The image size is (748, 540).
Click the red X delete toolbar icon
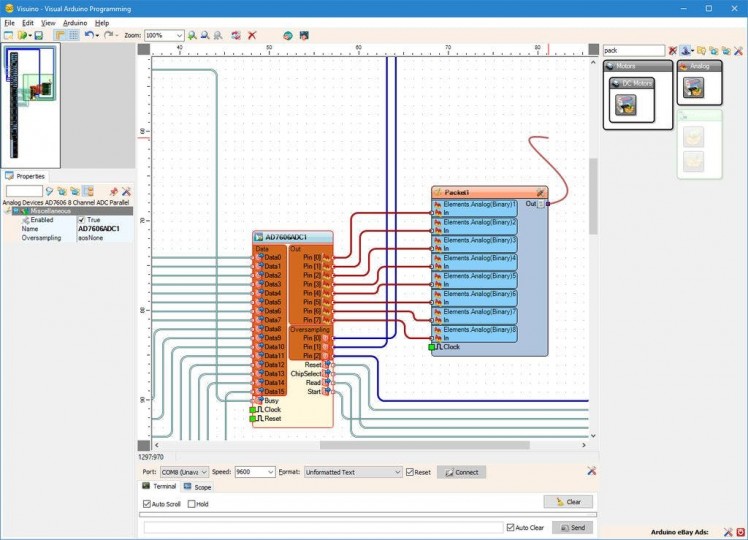pyautogui.click(x=252, y=35)
